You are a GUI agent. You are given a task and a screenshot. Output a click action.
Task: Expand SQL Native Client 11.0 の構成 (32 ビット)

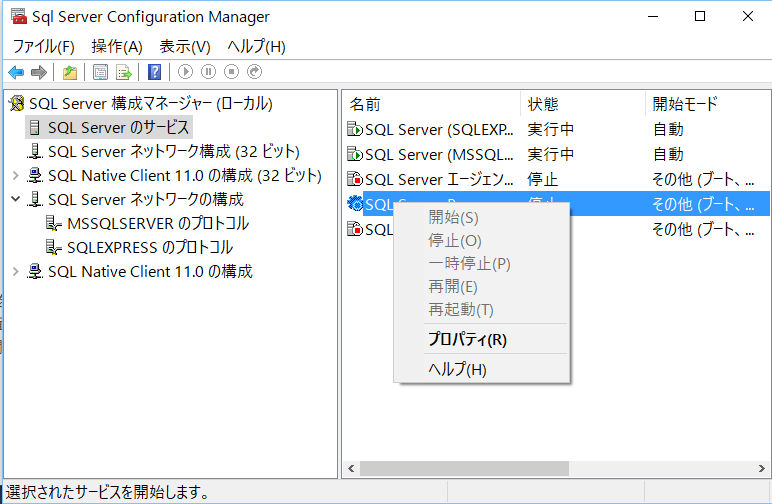15,175
